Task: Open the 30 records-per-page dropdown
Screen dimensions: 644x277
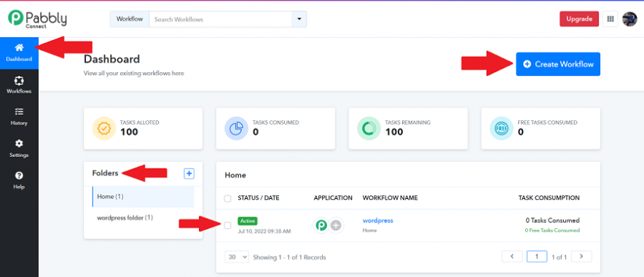Action: (x=237, y=257)
